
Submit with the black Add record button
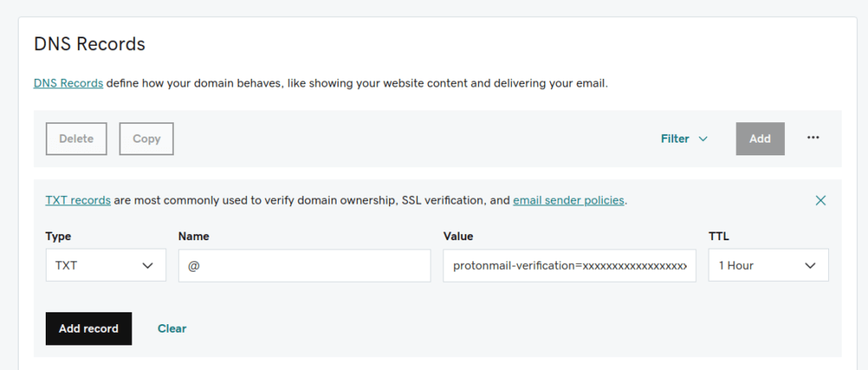pos(88,328)
